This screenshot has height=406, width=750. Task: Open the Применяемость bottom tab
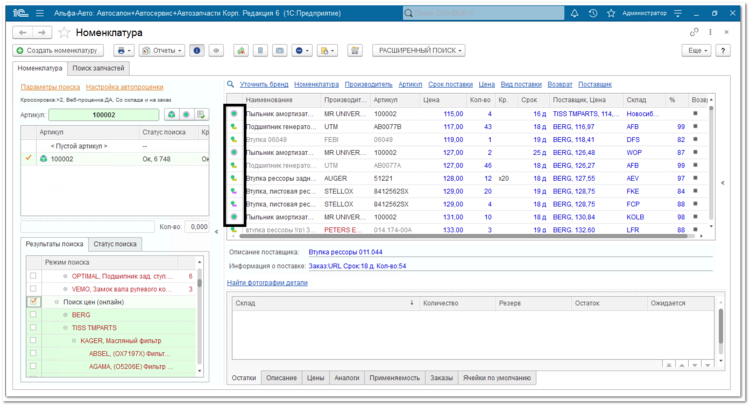click(395, 378)
